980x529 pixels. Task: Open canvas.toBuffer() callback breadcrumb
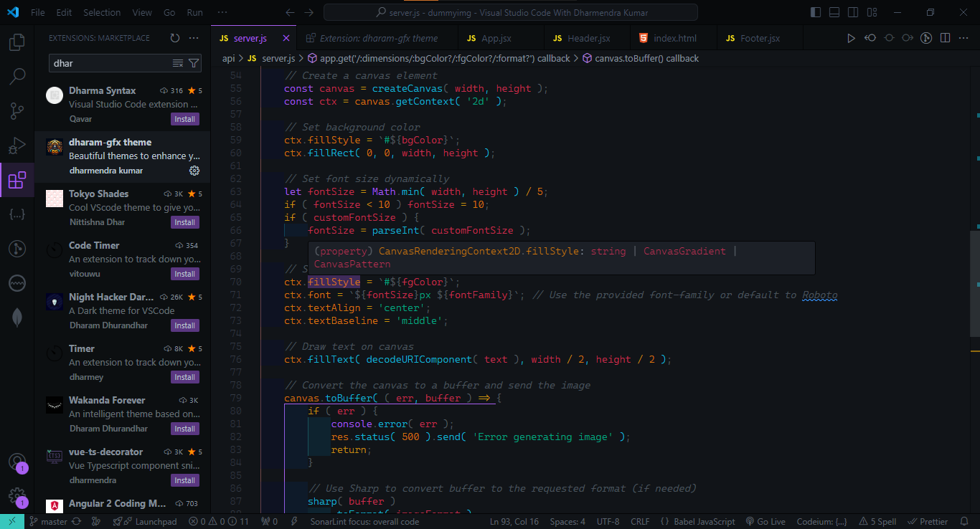(x=640, y=58)
